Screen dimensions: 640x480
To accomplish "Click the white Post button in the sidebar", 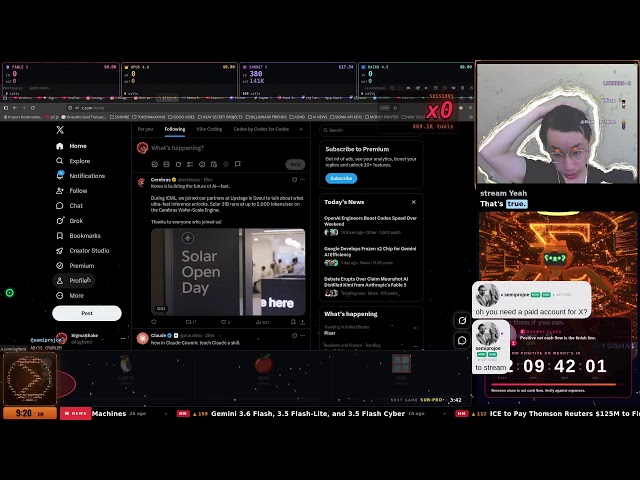I will coord(87,313).
